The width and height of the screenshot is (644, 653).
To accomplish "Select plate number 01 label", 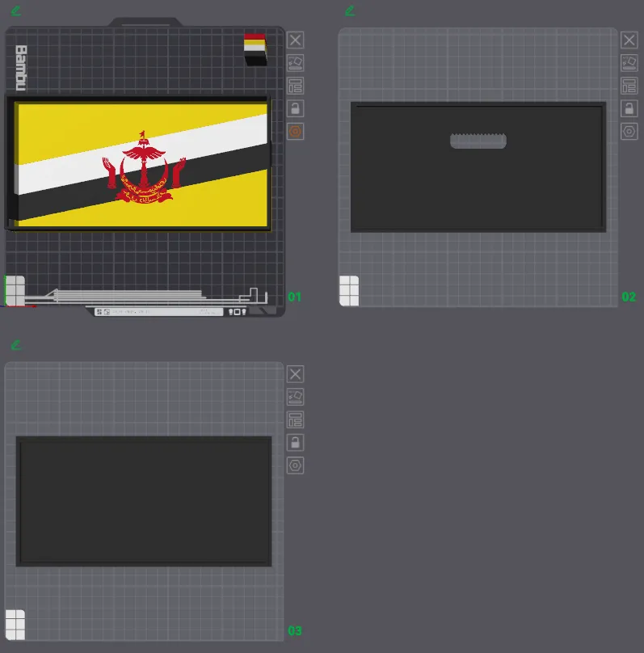I will pyautogui.click(x=294, y=297).
